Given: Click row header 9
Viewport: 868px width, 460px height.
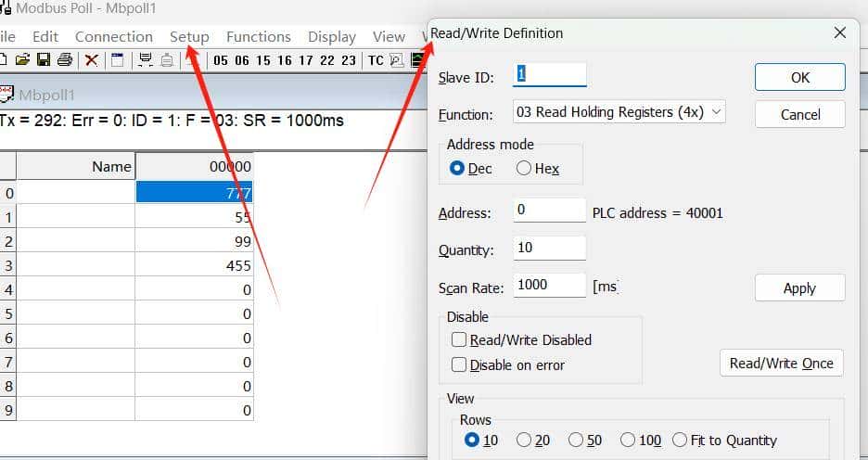Looking at the screenshot, I should (x=7, y=410).
